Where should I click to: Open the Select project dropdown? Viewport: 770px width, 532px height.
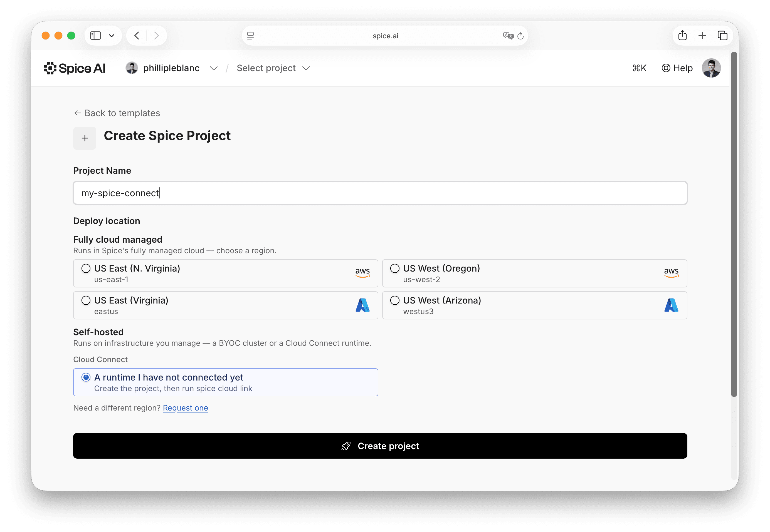point(273,68)
